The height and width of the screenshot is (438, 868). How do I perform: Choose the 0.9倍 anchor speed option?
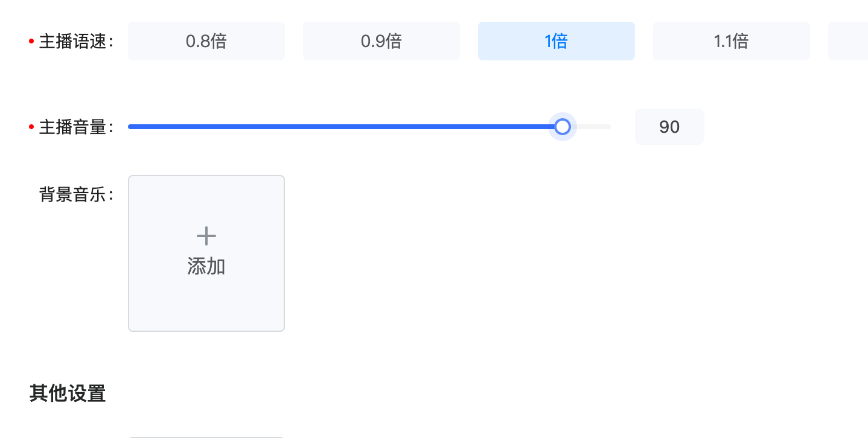click(x=381, y=41)
